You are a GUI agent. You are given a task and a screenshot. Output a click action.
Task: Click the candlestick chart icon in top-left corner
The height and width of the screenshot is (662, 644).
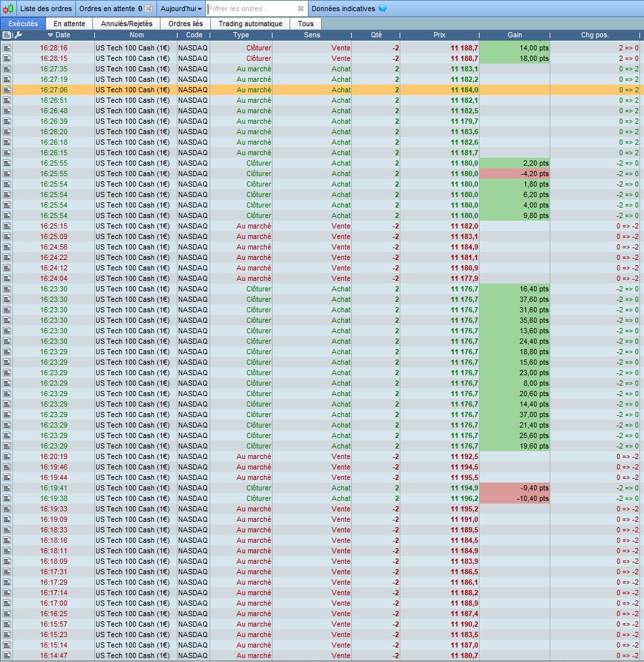pyautogui.click(x=8, y=9)
